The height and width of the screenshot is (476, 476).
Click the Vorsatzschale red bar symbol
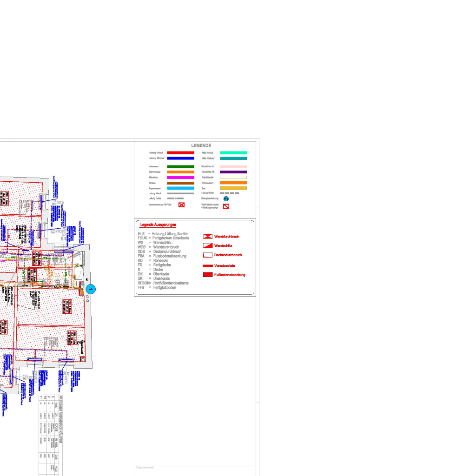coord(208,265)
